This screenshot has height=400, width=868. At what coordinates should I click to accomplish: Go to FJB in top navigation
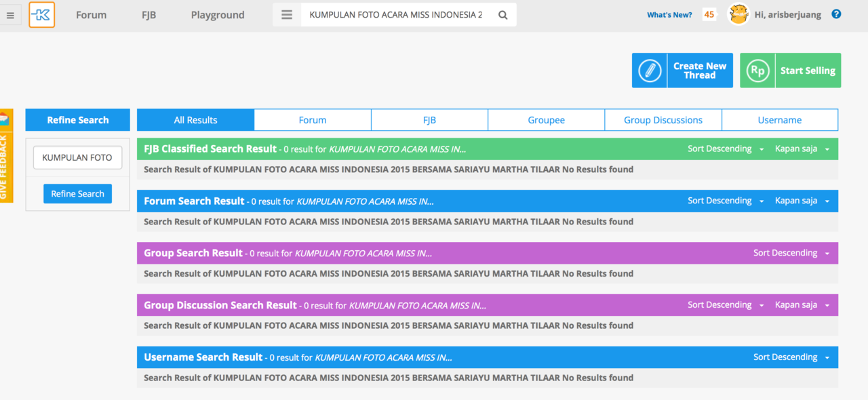pyautogui.click(x=149, y=15)
